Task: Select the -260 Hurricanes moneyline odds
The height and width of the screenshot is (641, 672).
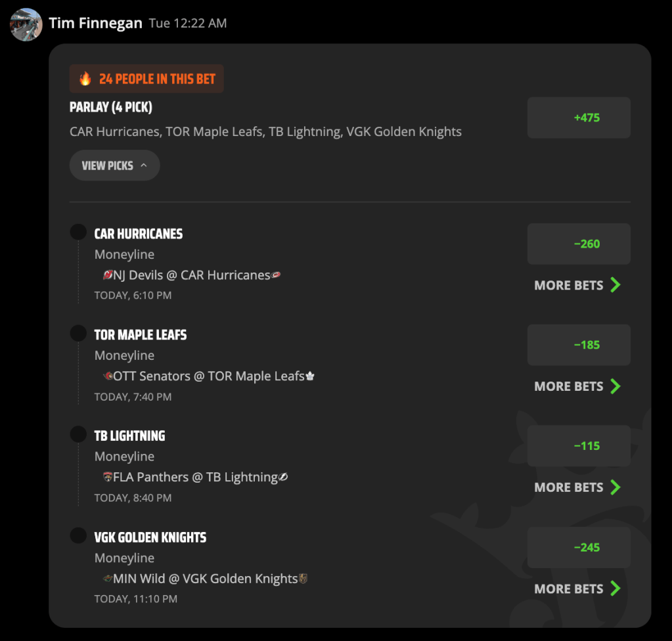Action: pyautogui.click(x=579, y=244)
